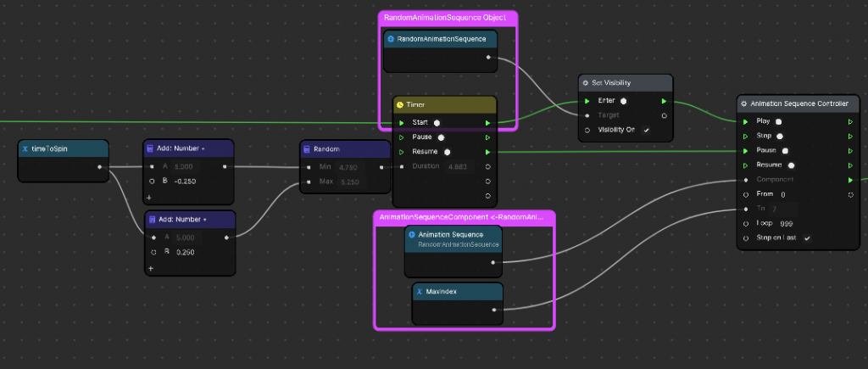Click the Timer Start input arrow port
The image size is (868, 369).
click(401, 122)
